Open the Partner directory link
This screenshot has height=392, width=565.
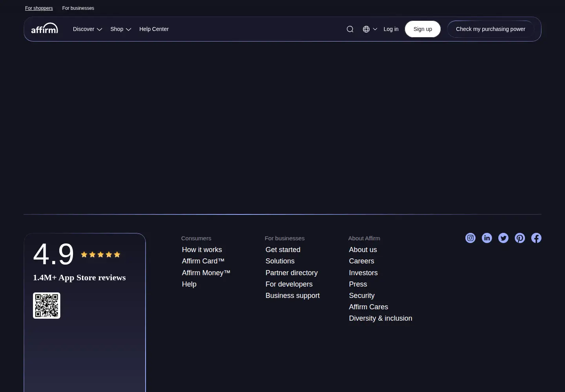point(292,273)
